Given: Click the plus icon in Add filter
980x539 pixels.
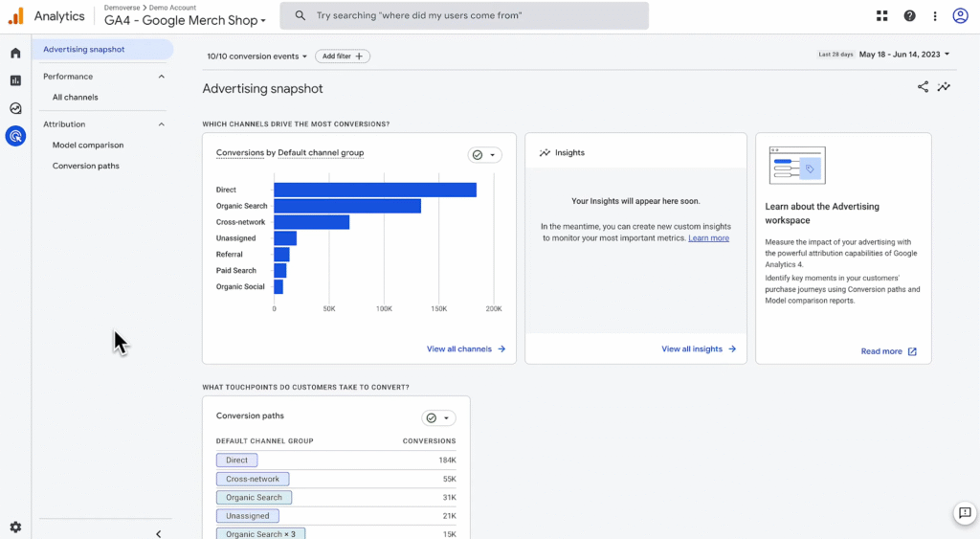Looking at the screenshot, I should (359, 56).
